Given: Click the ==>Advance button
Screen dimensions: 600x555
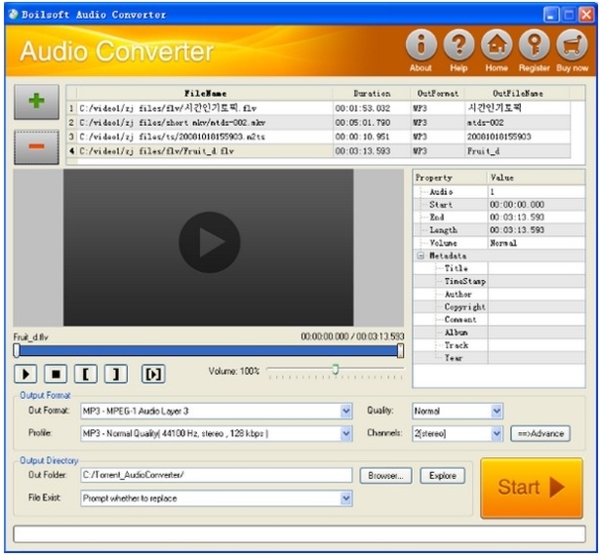Looking at the screenshot, I should pyautogui.click(x=540, y=434).
